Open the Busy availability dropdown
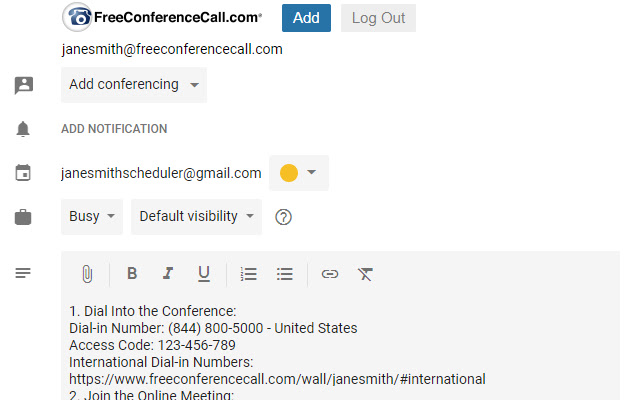This screenshot has height=400, width=640. (95, 216)
